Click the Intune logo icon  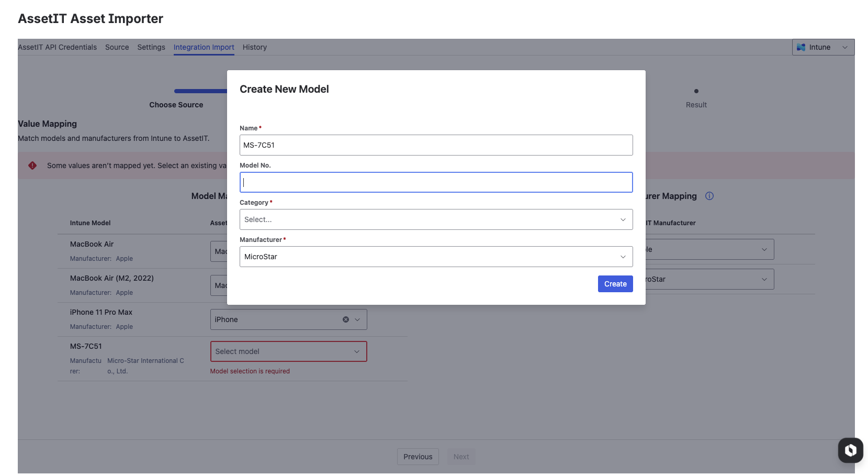801,47
